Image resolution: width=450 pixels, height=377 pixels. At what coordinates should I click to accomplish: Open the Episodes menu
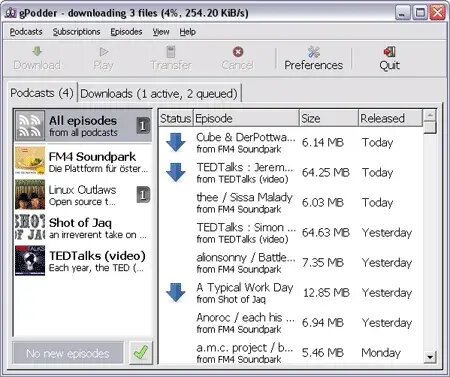coord(126,32)
